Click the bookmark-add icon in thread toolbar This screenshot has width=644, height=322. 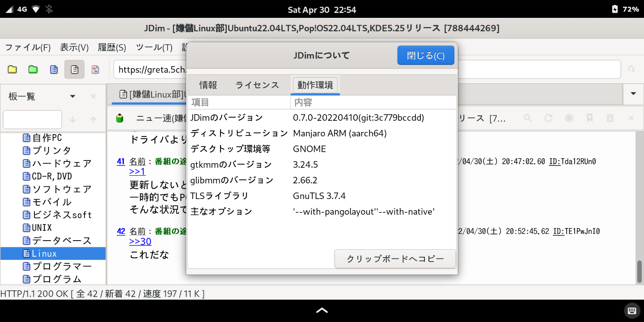click(x=589, y=118)
